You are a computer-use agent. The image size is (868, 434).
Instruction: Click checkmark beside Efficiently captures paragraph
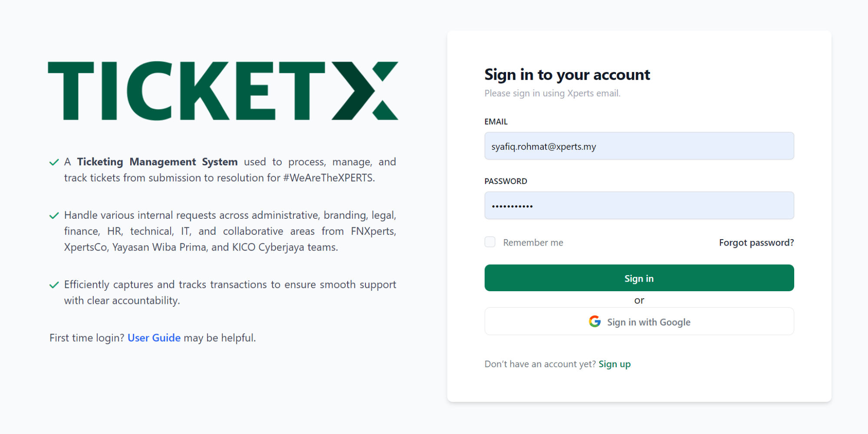click(x=54, y=285)
